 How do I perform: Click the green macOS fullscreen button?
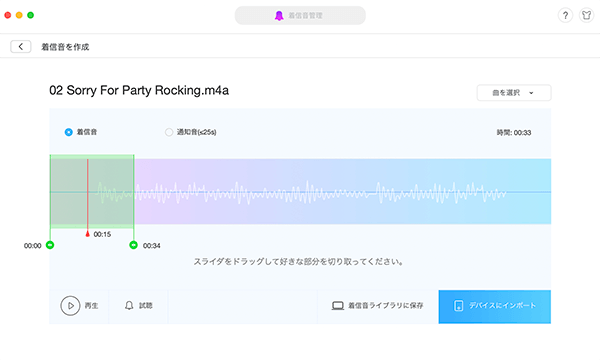31,15
